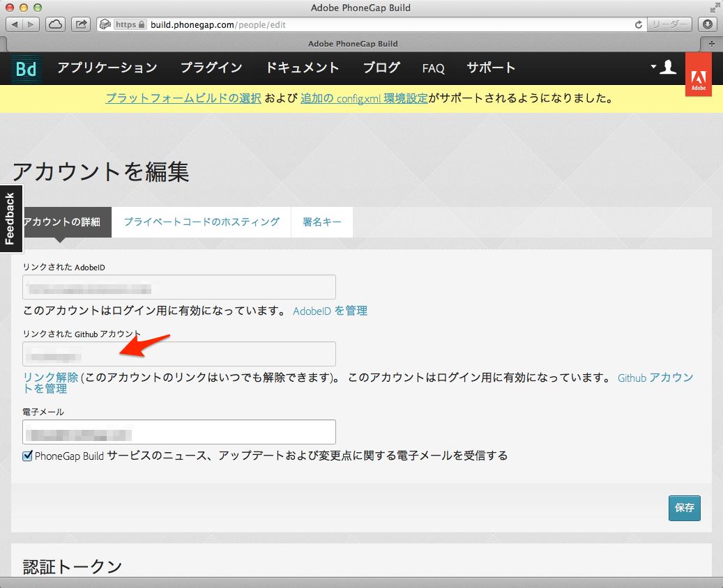Select the Adobe PhoneGap Build browser tab

coord(353,44)
